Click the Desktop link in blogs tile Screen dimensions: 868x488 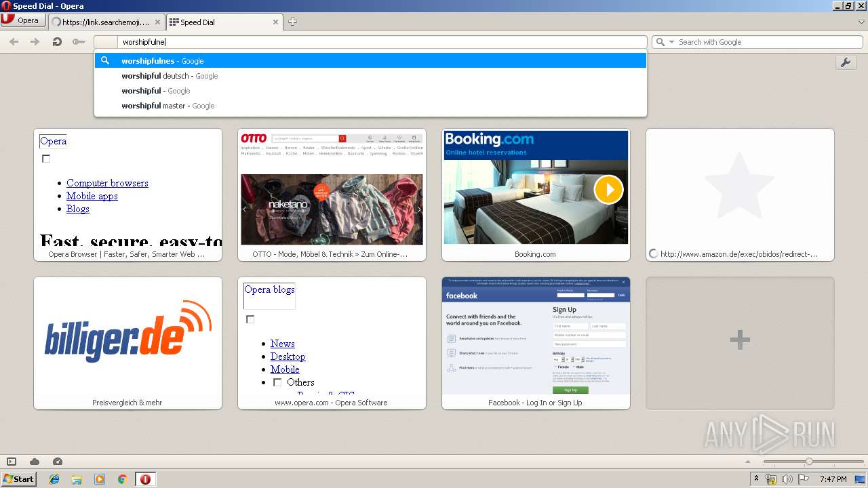pyautogui.click(x=288, y=357)
